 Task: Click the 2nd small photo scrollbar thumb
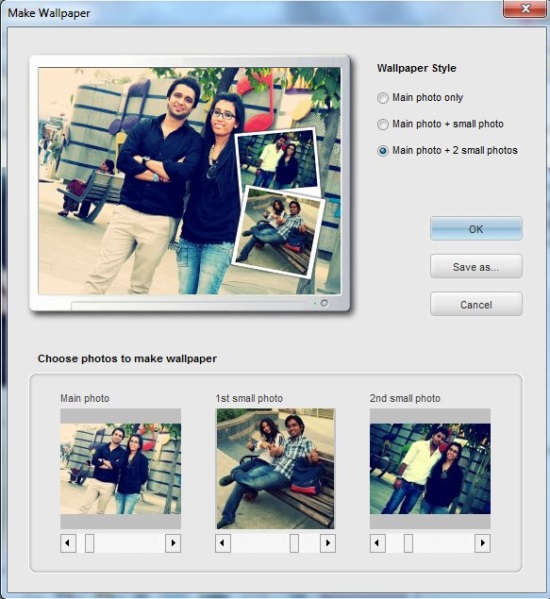click(408, 543)
